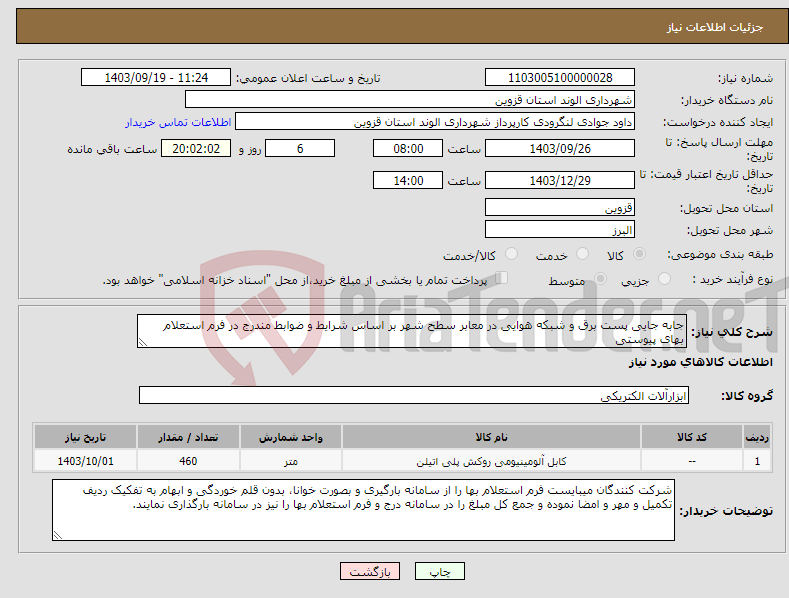The height and width of the screenshot is (598, 789).
Task: Click the delivery province field قزوین
Action: [560, 207]
